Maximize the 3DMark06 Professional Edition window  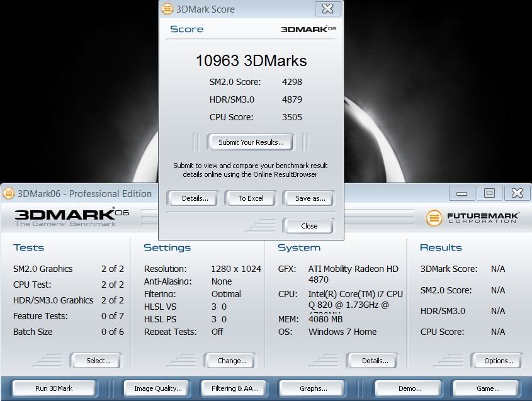(x=489, y=193)
